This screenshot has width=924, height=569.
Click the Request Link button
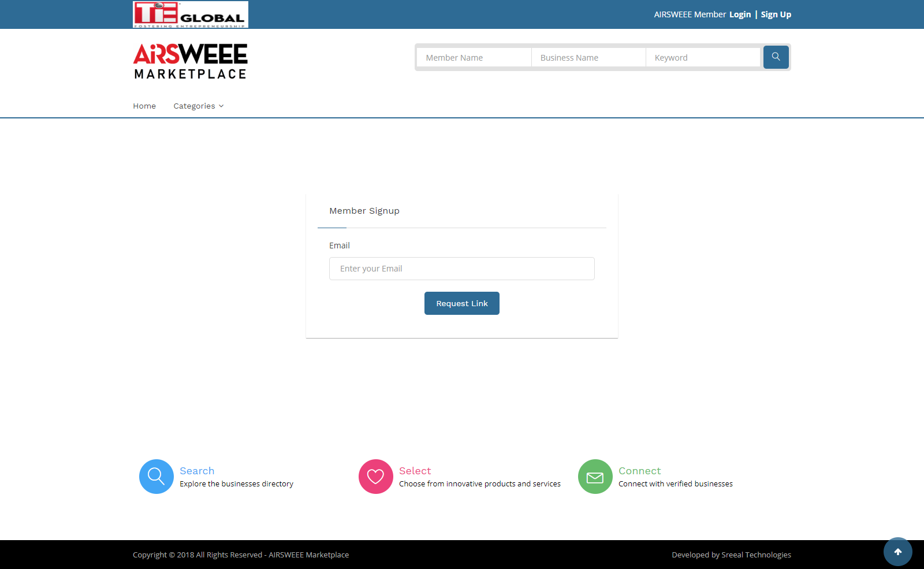click(462, 303)
